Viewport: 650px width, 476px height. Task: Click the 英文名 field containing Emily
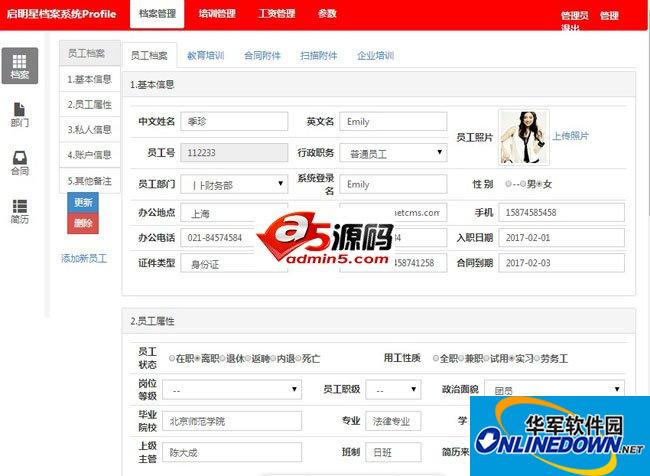(393, 121)
